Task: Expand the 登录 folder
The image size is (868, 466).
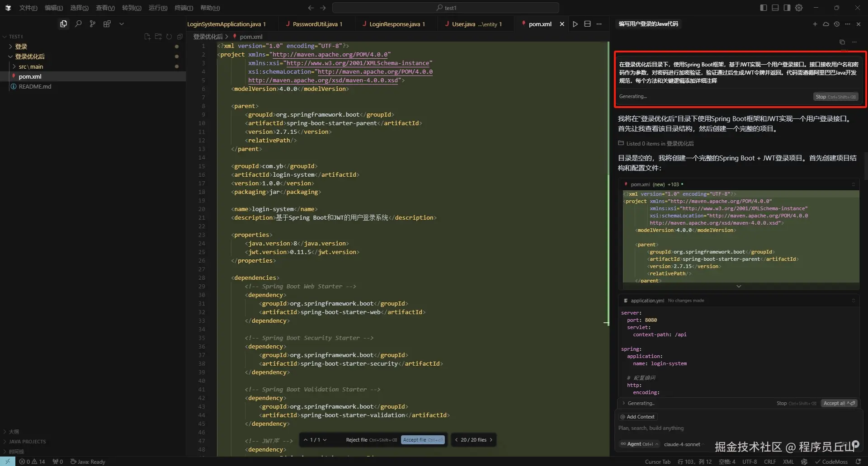Action: click(21, 47)
